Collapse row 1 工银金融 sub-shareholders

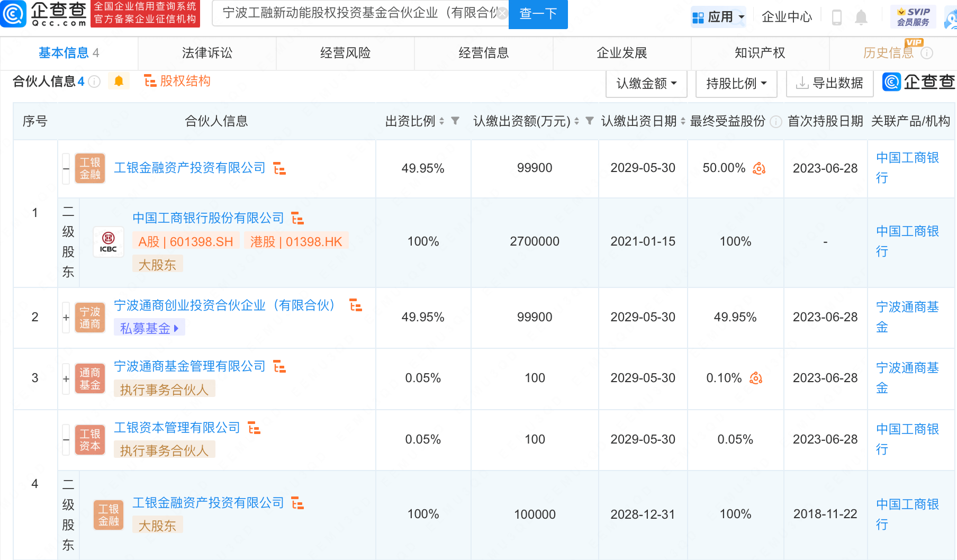click(66, 169)
